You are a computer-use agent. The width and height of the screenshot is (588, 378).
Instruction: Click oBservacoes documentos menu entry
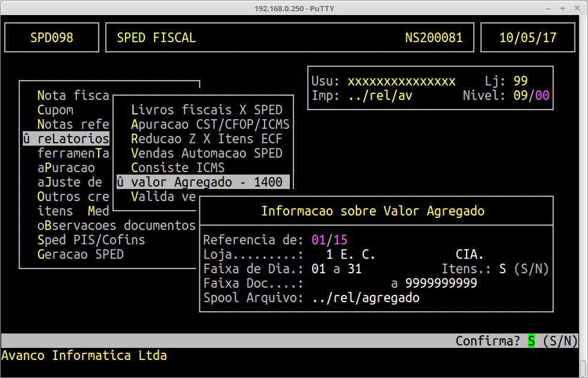[x=116, y=226]
